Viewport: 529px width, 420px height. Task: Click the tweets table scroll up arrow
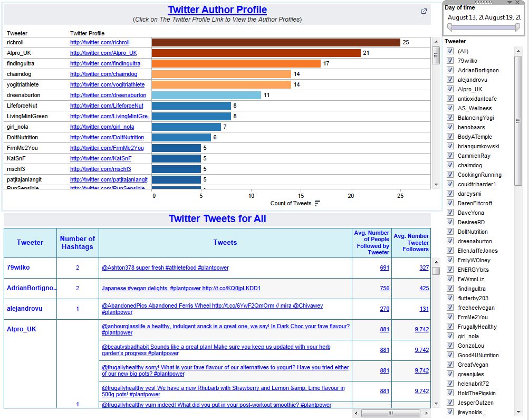(436, 262)
